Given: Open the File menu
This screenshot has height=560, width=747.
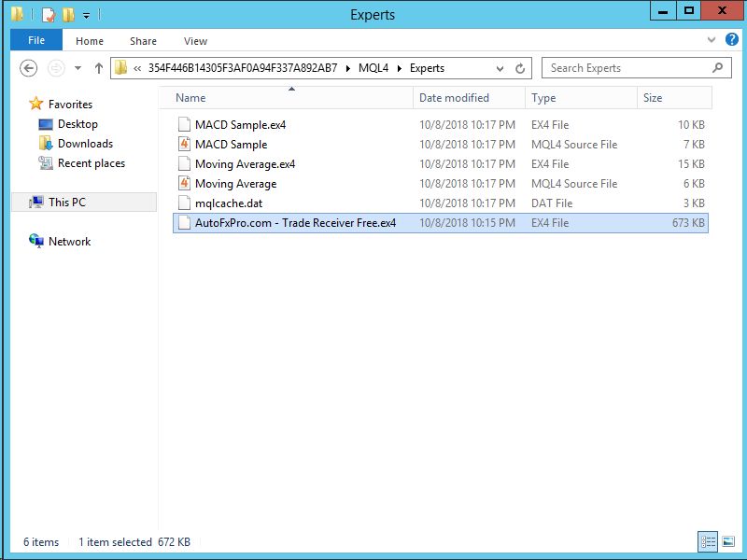Looking at the screenshot, I should pyautogui.click(x=36, y=41).
